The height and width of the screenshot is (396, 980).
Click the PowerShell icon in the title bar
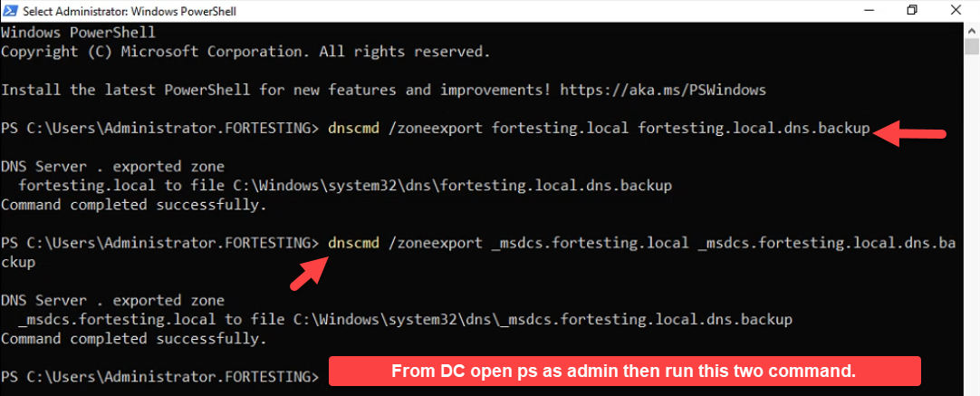pyautogui.click(x=11, y=11)
